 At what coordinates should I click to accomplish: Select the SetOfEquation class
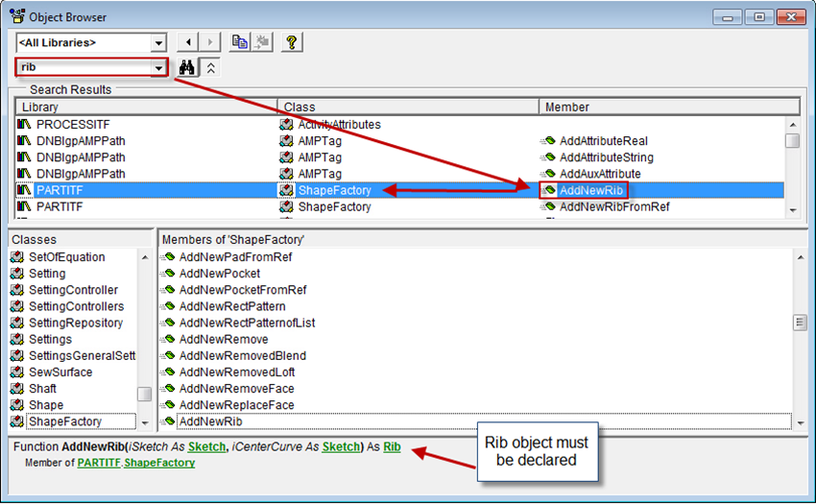66,257
